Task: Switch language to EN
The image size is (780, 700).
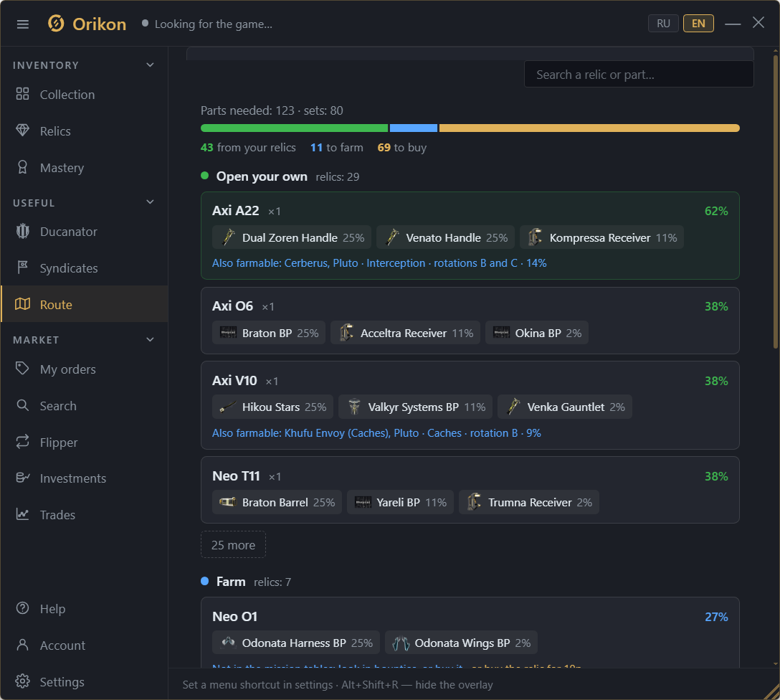Action: pos(698,24)
